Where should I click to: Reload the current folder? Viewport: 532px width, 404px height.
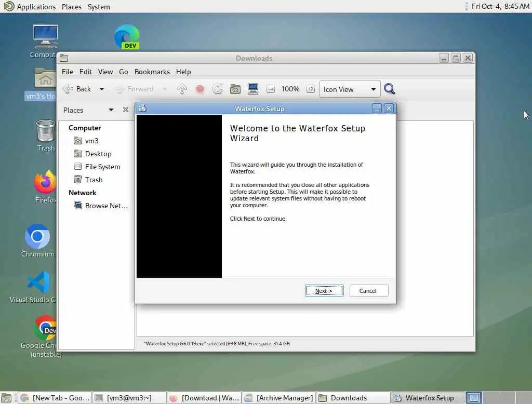pyautogui.click(x=218, y=89)
